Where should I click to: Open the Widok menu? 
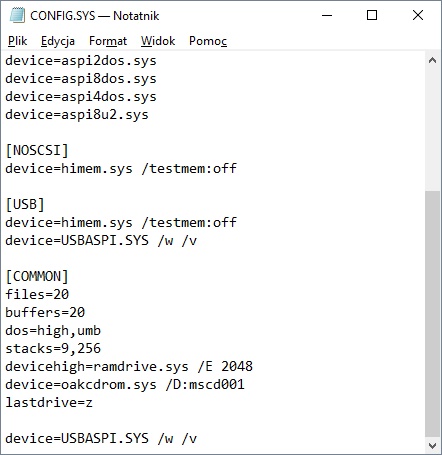click(x=158, y=41)
